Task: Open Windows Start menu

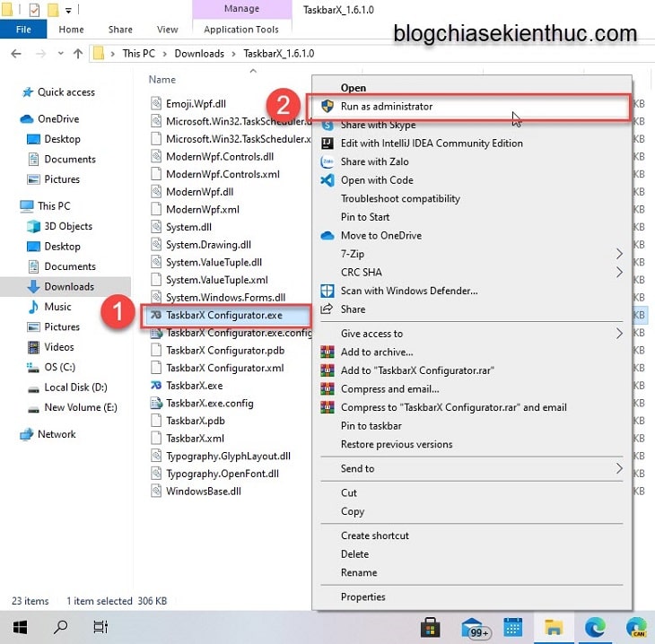Action: (x=20, y=627)
